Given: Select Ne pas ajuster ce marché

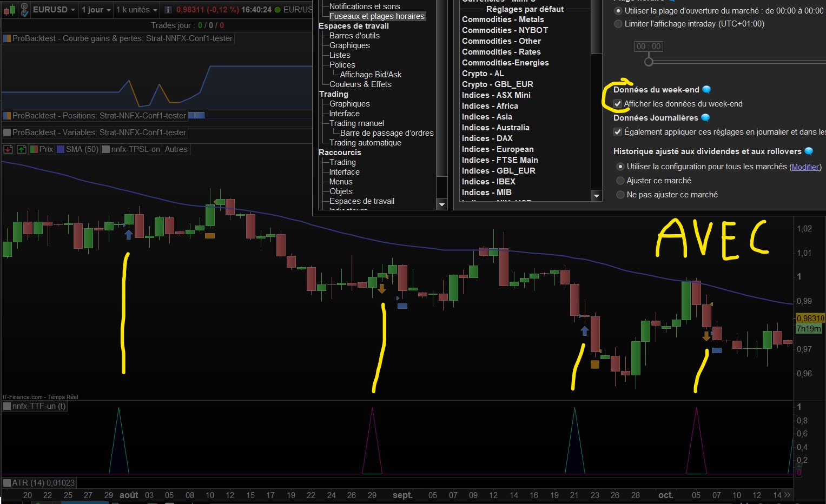Looking at the screenshot, I should [x=620, y=195].
